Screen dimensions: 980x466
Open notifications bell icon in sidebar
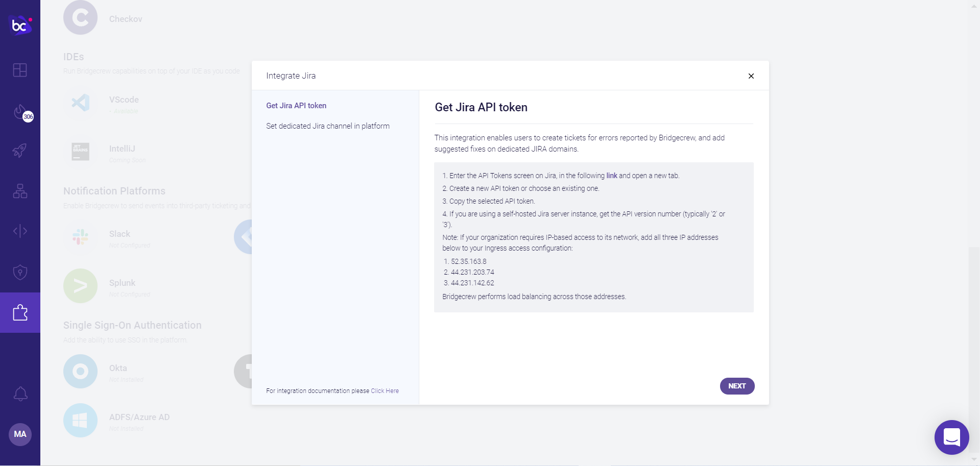[20, 394]
